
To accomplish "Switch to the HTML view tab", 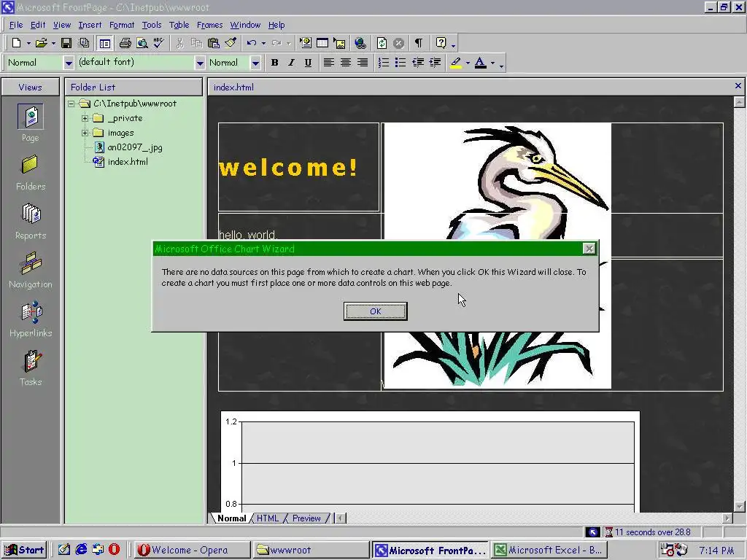I will coord(267,518).
